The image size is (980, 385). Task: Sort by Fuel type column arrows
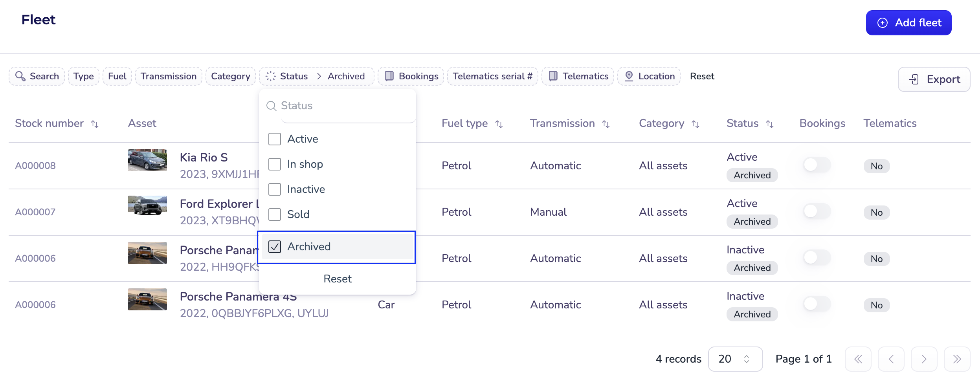499,124
